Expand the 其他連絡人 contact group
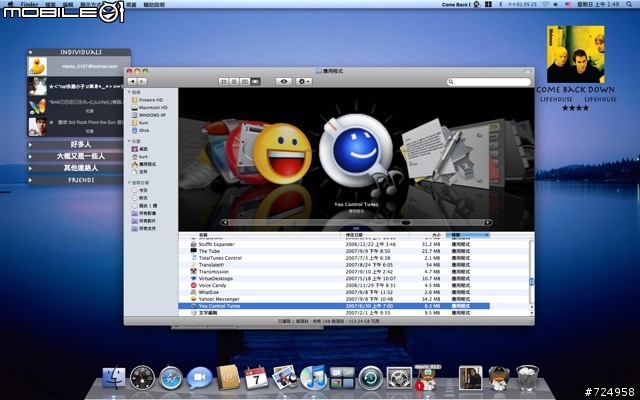This screenshot has width=640, height=400. (31, 168)
